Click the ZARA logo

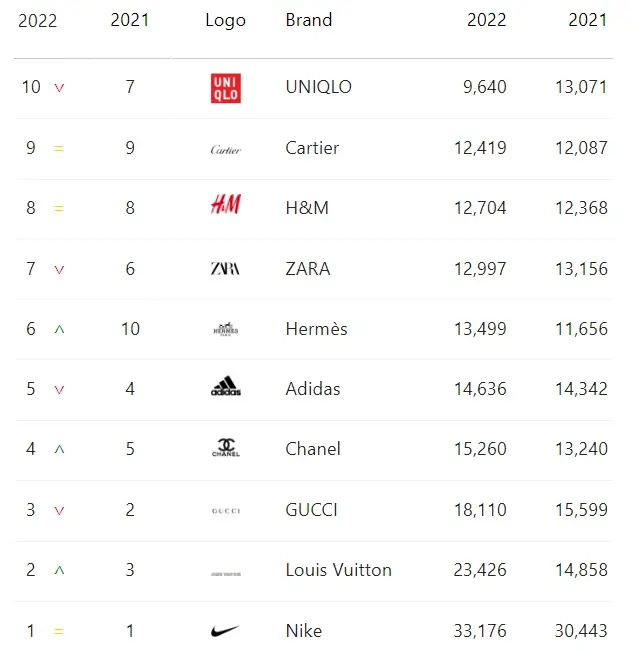[x=225, y=269]
